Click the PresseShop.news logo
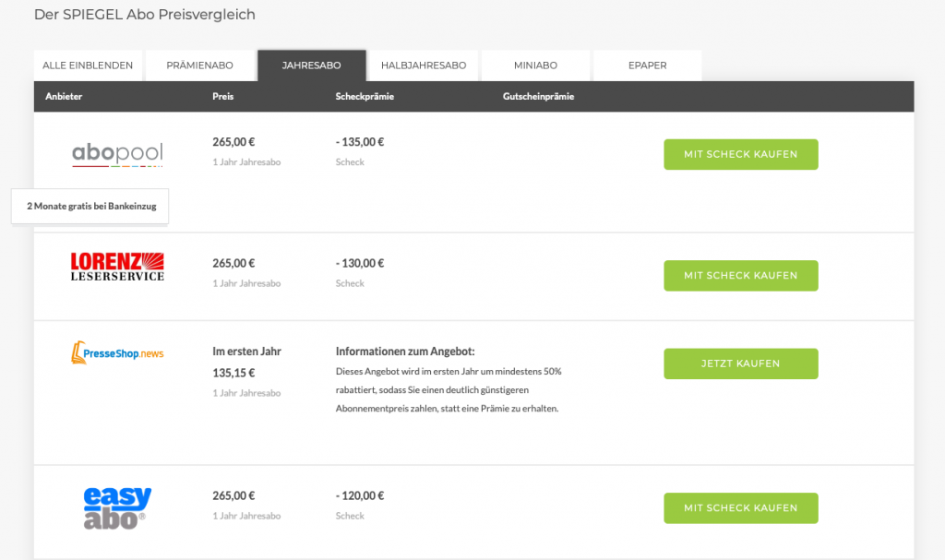 click(x=117, y=353)
